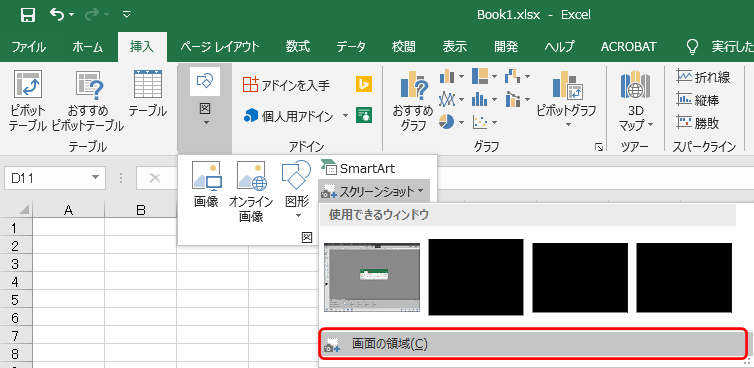
Task: Click the 3D マップ button
Action: pyautogui.click(x=635, y=101)
